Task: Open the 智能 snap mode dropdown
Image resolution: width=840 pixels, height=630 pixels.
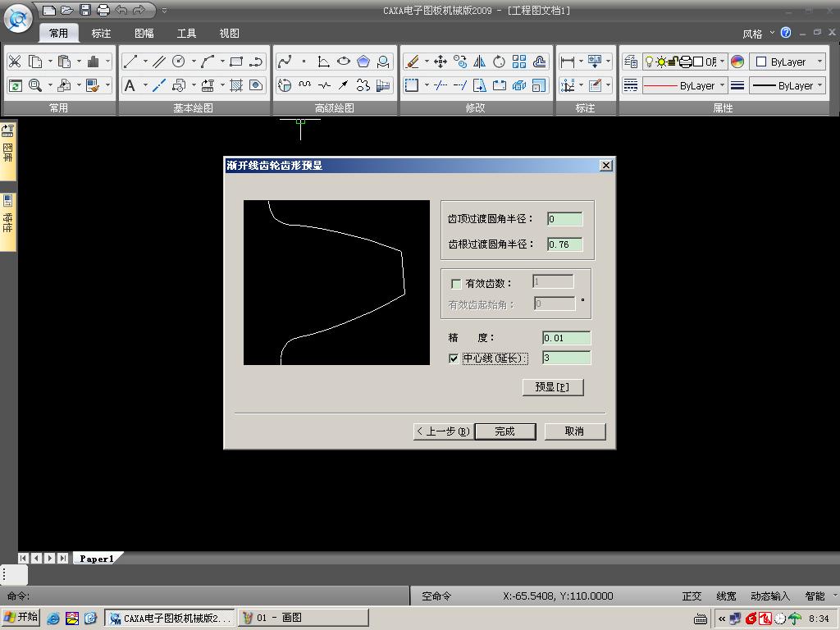Action: click(x=835, y=596)
